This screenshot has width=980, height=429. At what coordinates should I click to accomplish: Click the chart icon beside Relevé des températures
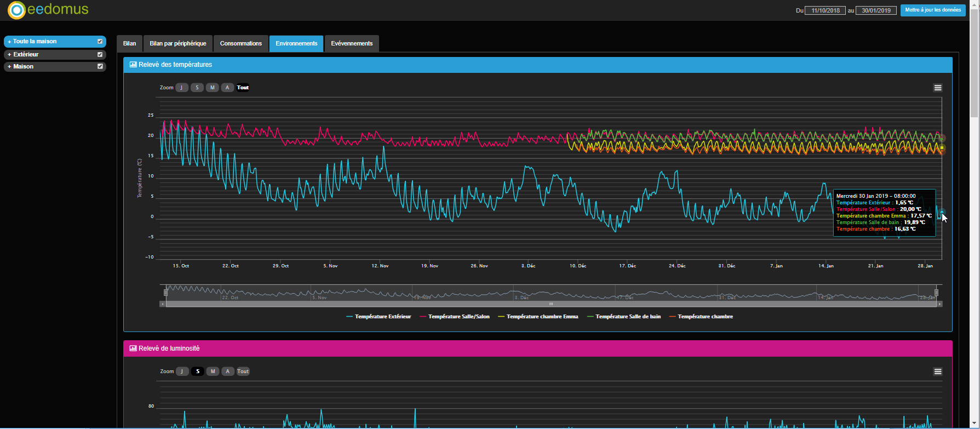coord(133,65)
